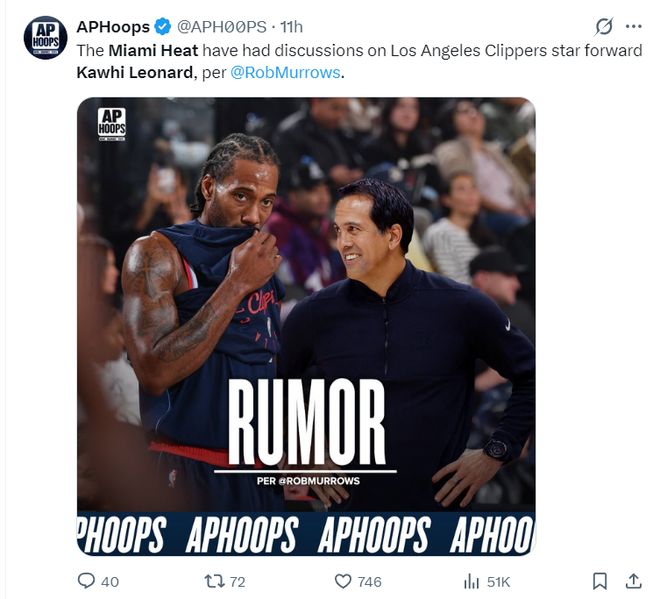This screenshot has height=599, width=660.
Task: Open the @APH00PS handle
Action: click(222, 27)
